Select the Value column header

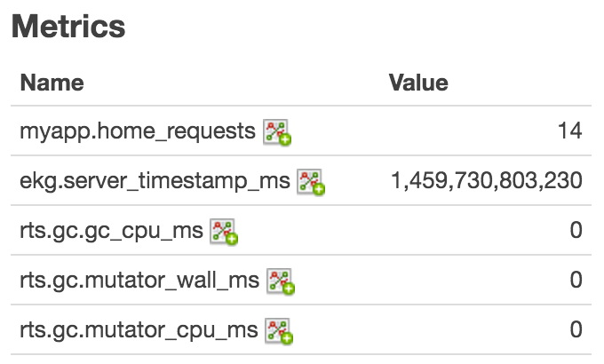pos(418,83)
